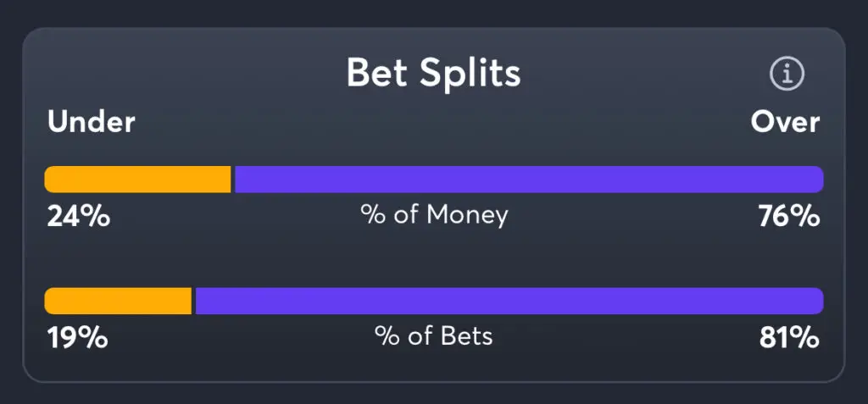
Task: Click the 24% Under money value
Action: 78,217
